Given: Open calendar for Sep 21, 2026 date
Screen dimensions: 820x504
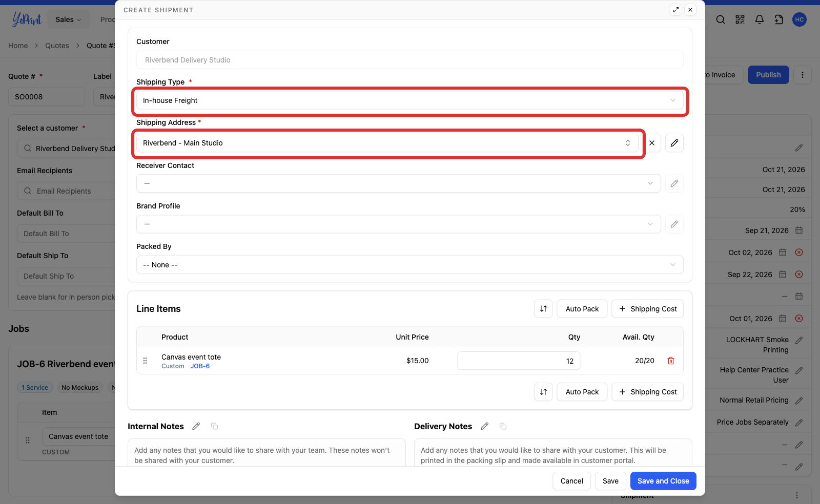Looking at the screenshot, I should tap(799, 230).
